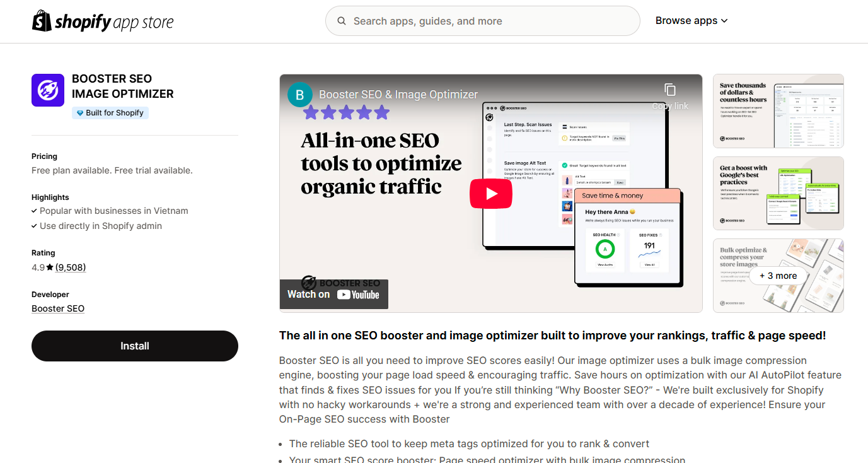Screen dimensions: 868x463
Task: Open the Bulk optimize and compress thumbnail
Action: pyautogui.click(x=778, y=276)
